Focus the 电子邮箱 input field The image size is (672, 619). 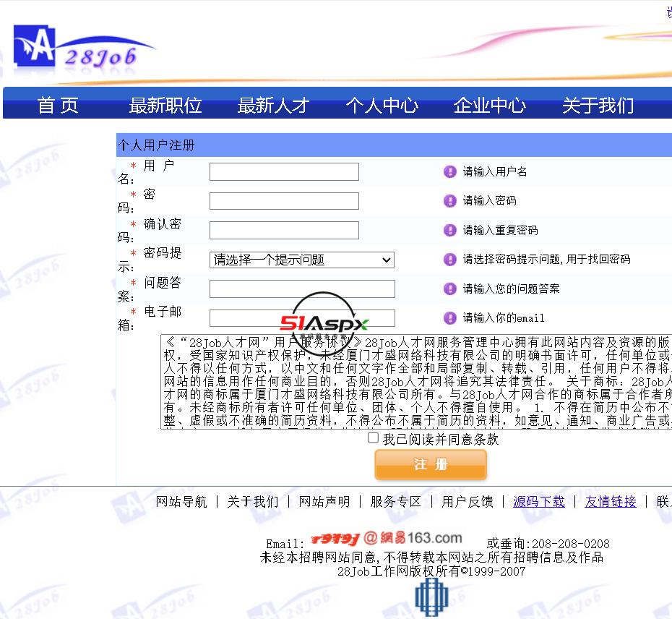302,318
